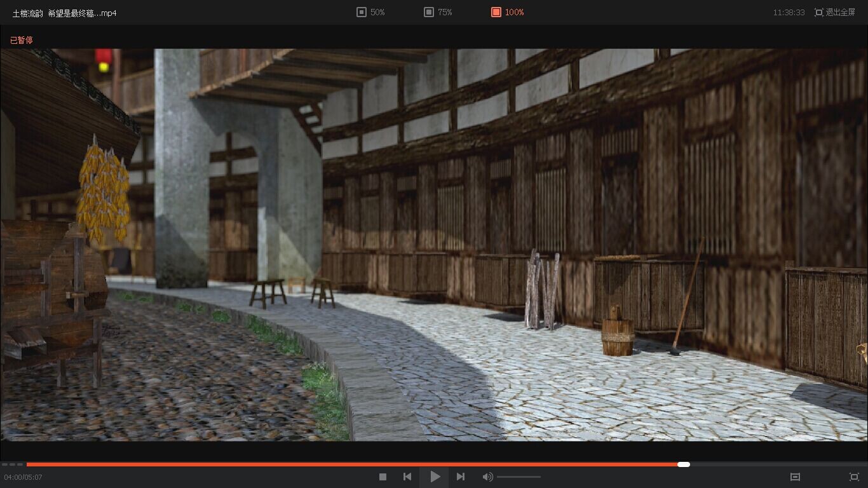Open the mini-window mode icon in bottom bar
Screen dimensions: 868x488
795,477
